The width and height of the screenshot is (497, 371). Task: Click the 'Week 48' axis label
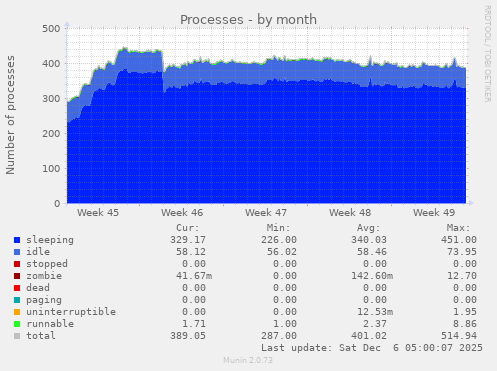click(x=350, y=213)
